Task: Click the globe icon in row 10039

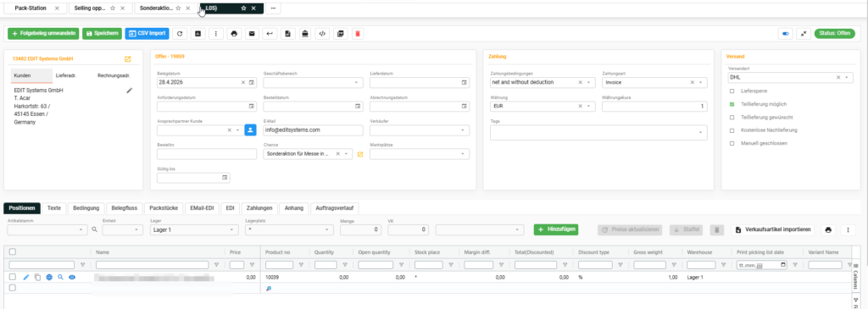Action: (49, 277)
